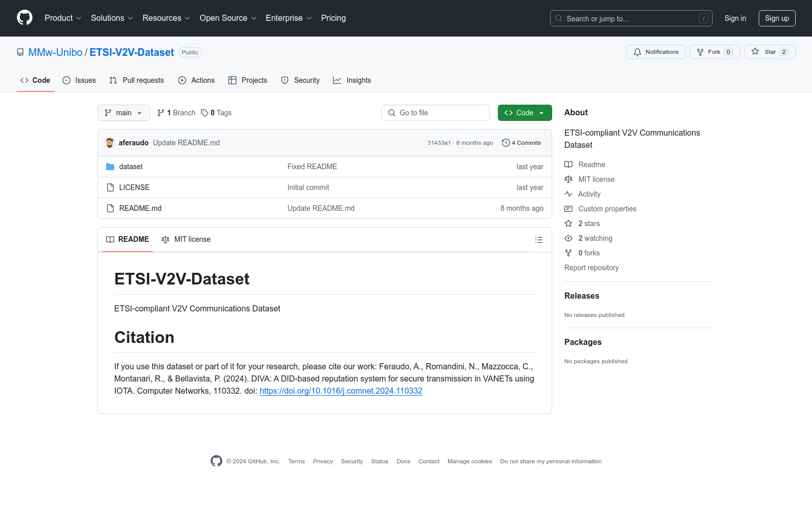The height and width of the screenshot is (508, 812).
Task: Fork the repository
Action: pos(715,52)
